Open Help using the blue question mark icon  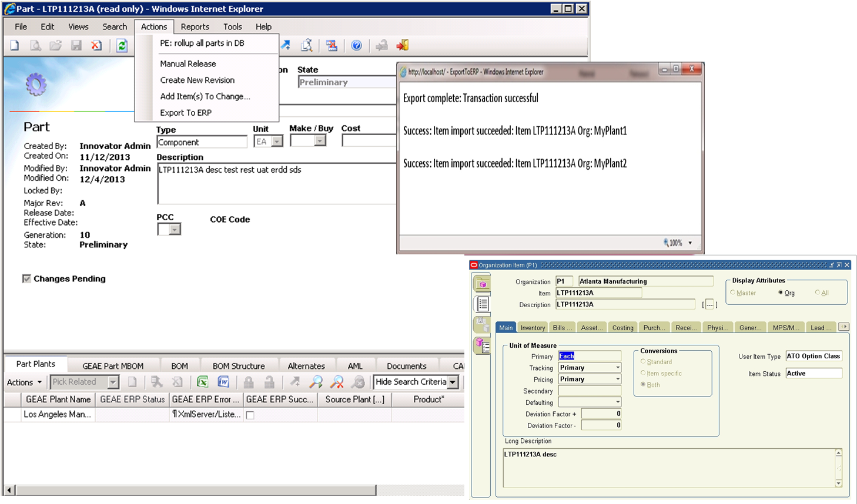click(356, 45)
